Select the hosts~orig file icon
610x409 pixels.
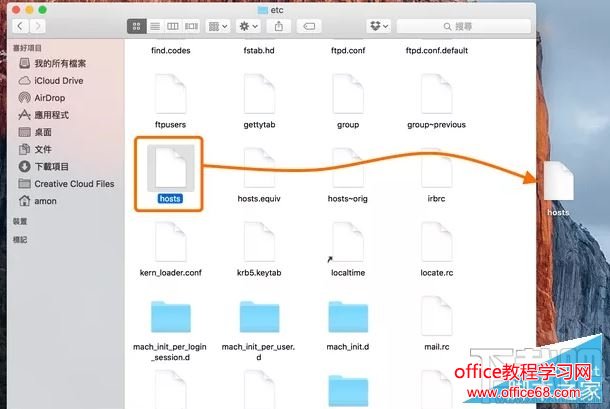(x=348, y=168)
